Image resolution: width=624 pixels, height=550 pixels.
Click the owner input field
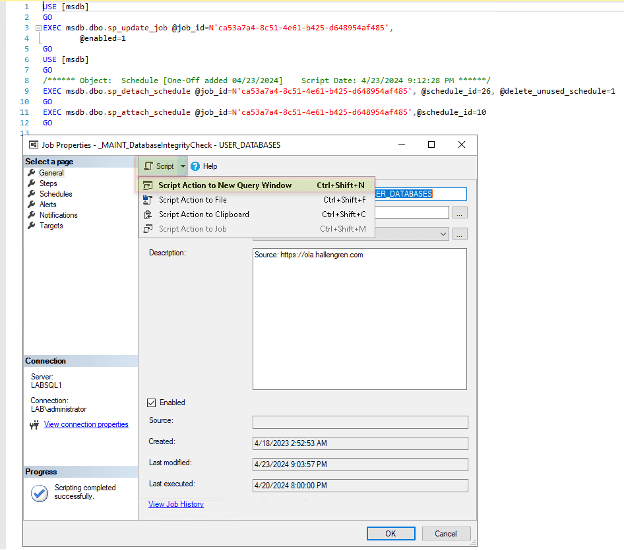[411, 213]
